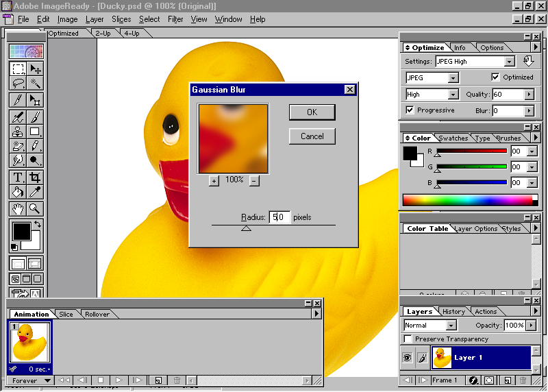Screen dimensions: 548x392
Task: Select the Rubber Stamp tool
Action: point(18,132)
